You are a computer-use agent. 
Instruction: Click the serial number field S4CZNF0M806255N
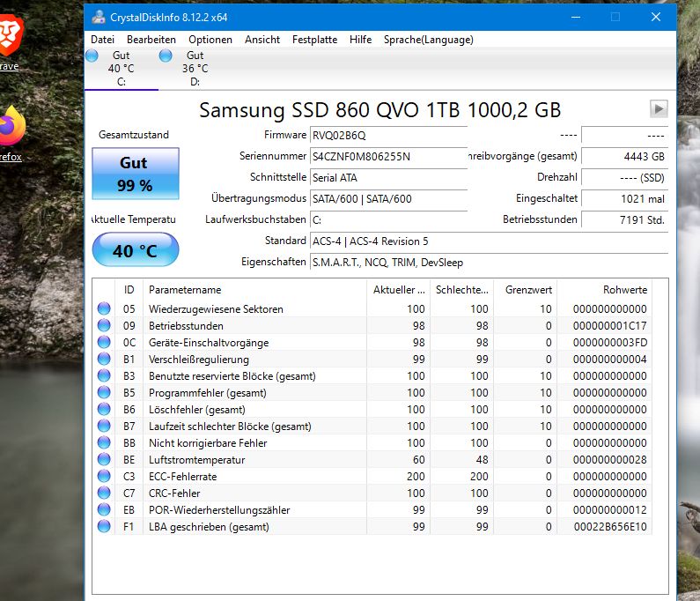click(x=388, y=156)
